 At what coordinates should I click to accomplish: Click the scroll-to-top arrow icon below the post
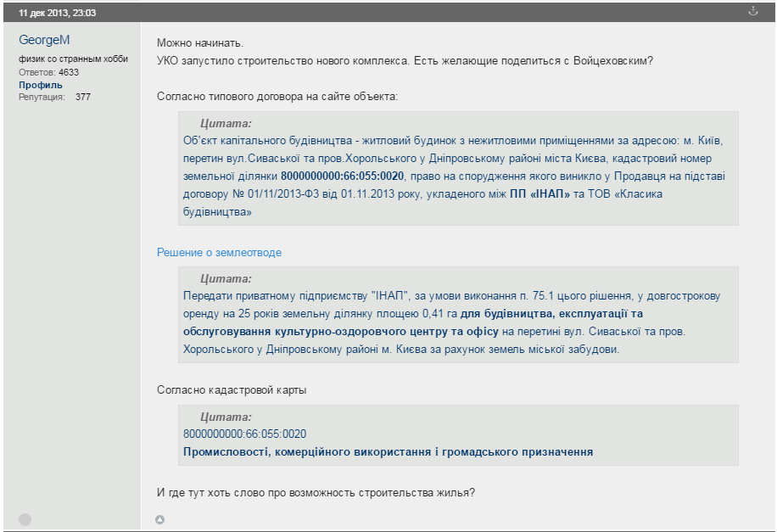160,519
